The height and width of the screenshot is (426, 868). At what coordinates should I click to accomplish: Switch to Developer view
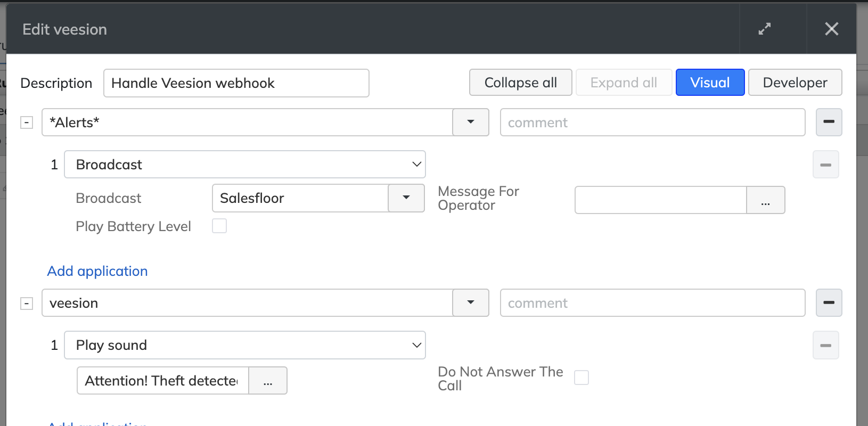click(x=795, y=83)
